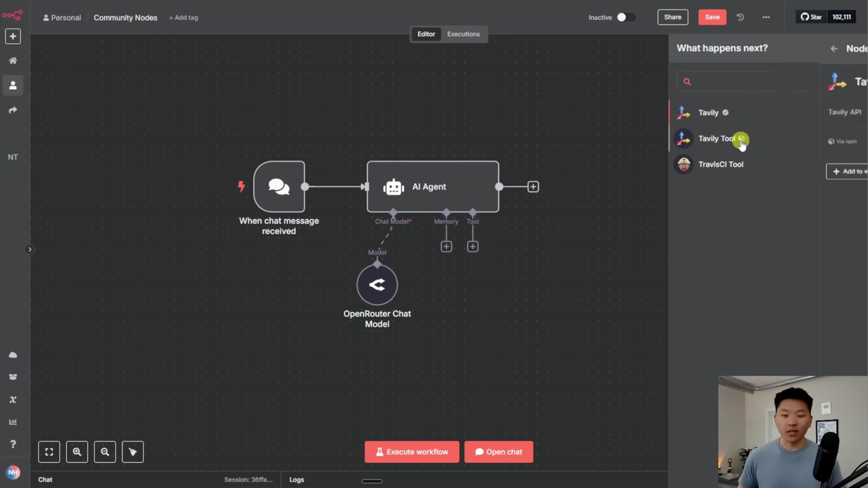The image size is (868, 488).
Task: Click Execute workflow button
Action: (412, 452)
